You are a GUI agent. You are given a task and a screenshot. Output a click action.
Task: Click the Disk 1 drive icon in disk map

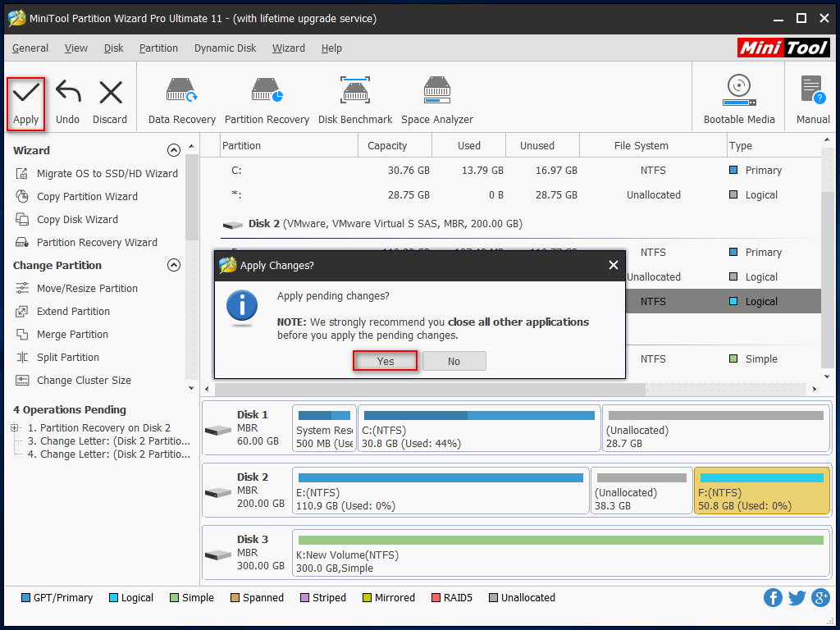218,430
